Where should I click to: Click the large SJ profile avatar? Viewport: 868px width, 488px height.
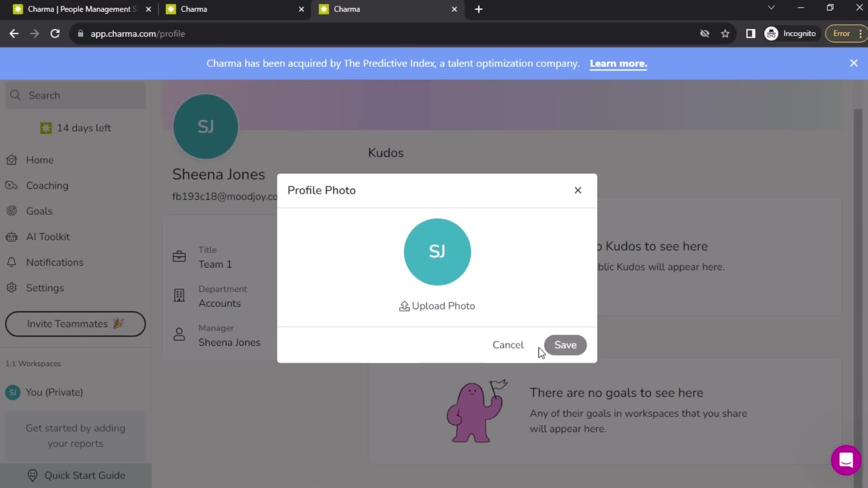coord(206,127)
